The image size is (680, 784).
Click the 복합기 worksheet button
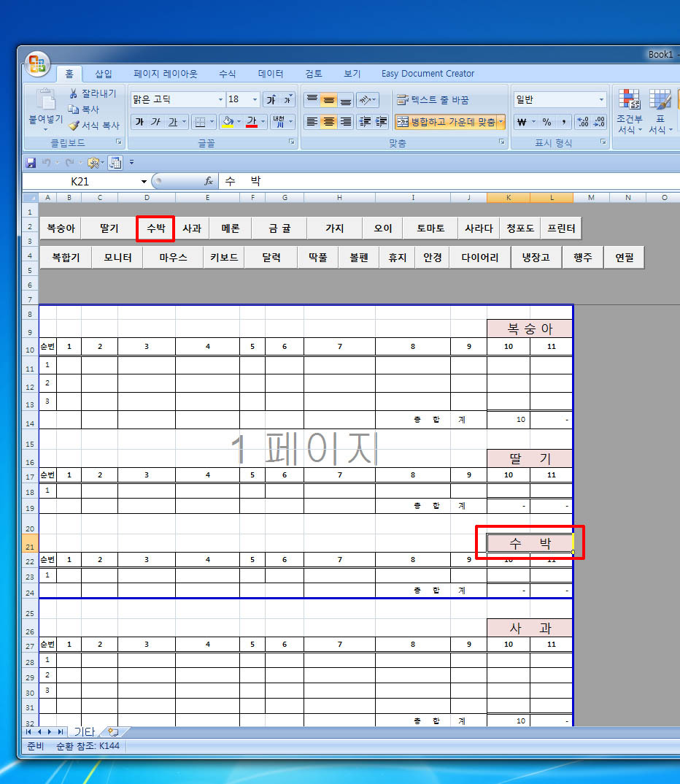pos(66,258)
